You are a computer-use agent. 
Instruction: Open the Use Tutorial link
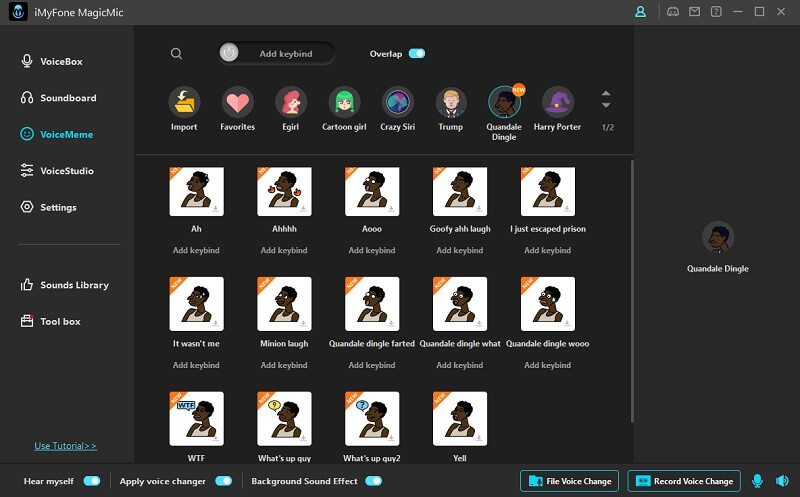pos(65,445)
